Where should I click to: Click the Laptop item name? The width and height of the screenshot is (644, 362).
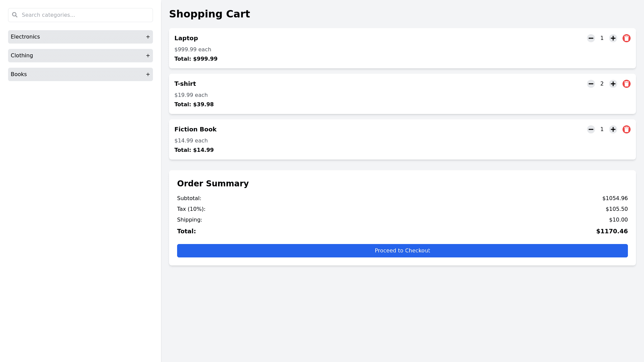click(x=186, y=38)
